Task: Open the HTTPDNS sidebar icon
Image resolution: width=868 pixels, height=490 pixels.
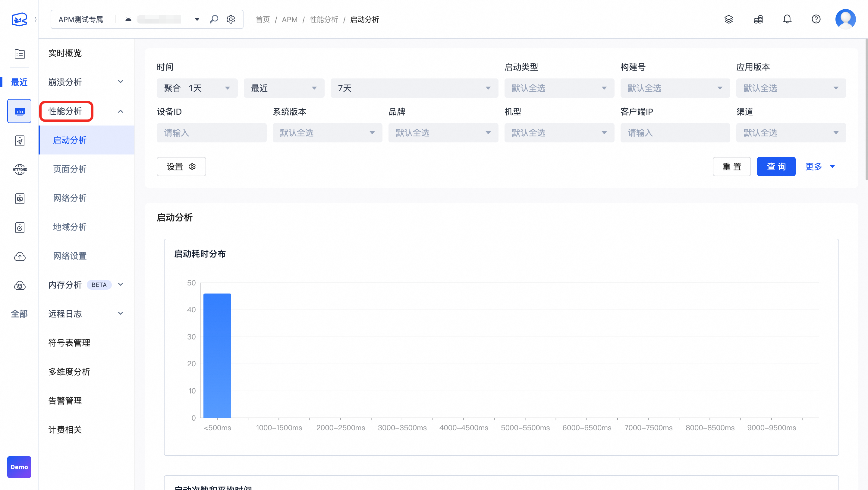Action: click(x=20, y=169)
